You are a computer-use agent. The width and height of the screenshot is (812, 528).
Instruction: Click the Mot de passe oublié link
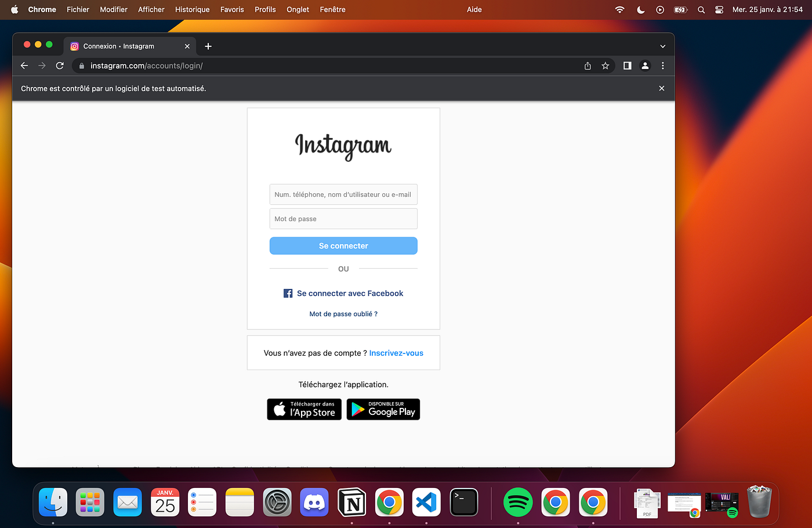[343, 314]
